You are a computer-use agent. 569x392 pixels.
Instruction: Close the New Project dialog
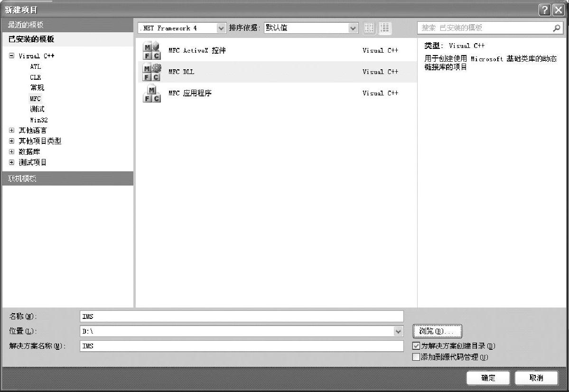pos(559,10)
